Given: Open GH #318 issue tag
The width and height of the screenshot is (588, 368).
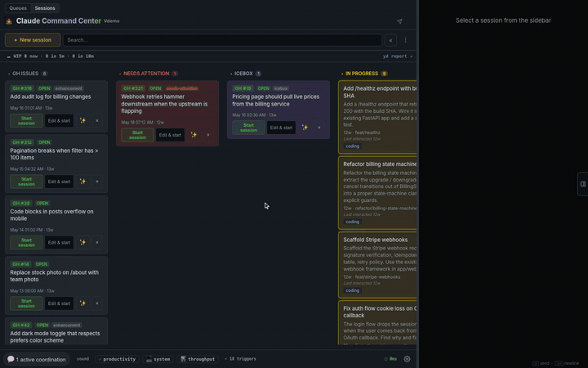Looking at the screenshot, I should click(x=22, y=88).
